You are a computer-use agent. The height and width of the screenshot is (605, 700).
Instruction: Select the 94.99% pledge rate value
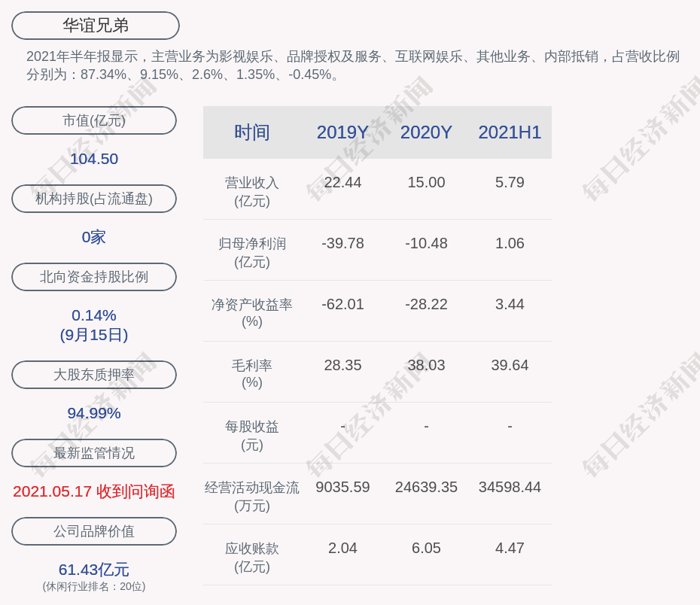[94, 413]
